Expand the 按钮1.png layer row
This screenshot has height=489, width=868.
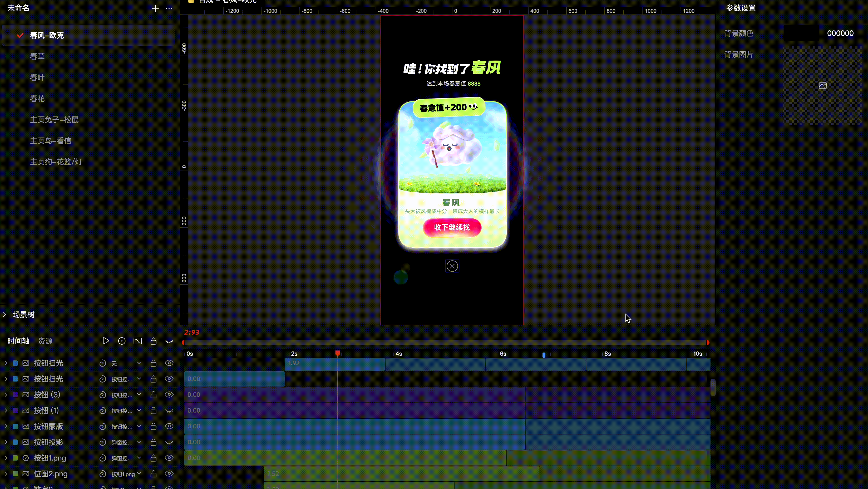click(x=6, y=458)
